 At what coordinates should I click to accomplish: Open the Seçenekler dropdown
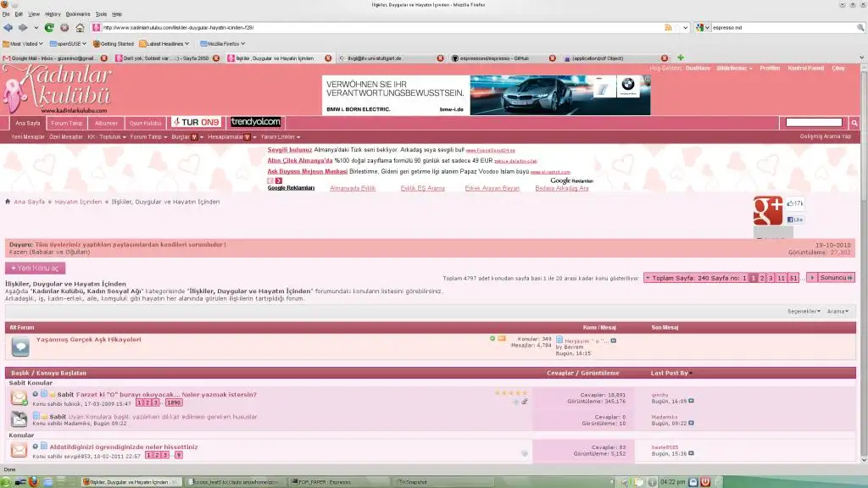(x=804, y=312)
